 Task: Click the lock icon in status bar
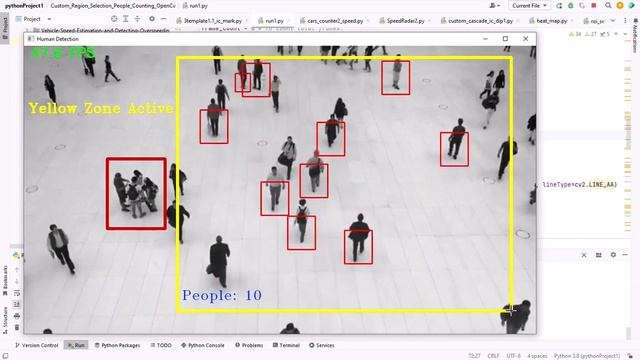631,356
